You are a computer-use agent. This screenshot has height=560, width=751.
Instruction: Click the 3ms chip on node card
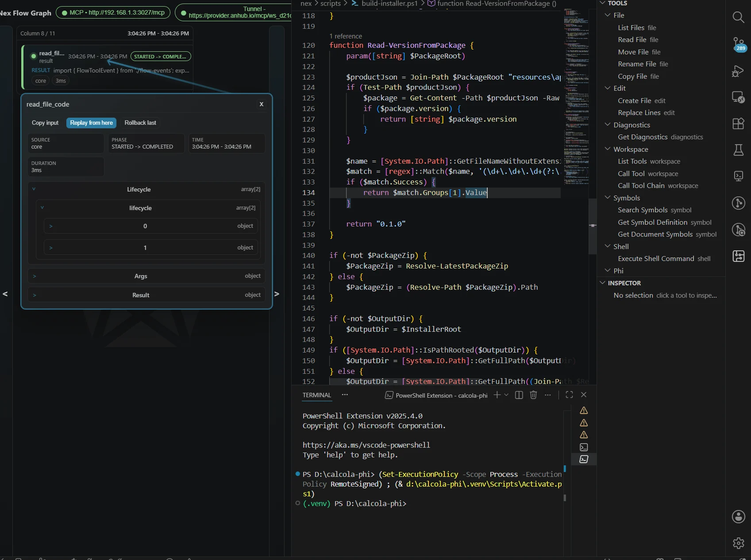coord(61,81)
